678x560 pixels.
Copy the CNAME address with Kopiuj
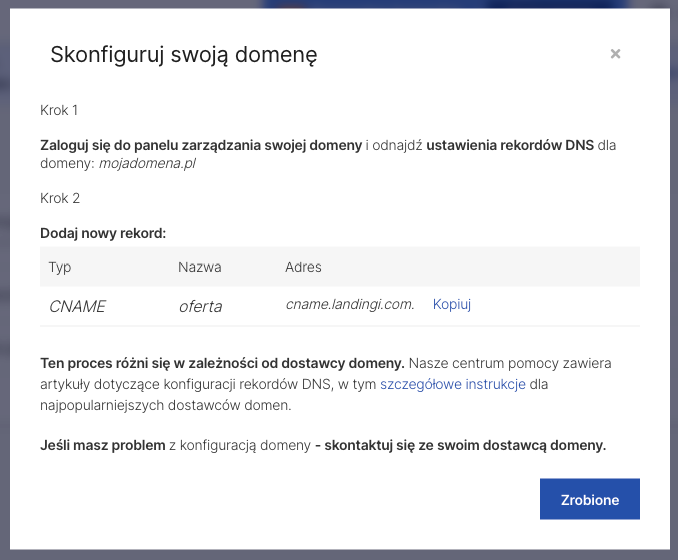tap(452, 304)
